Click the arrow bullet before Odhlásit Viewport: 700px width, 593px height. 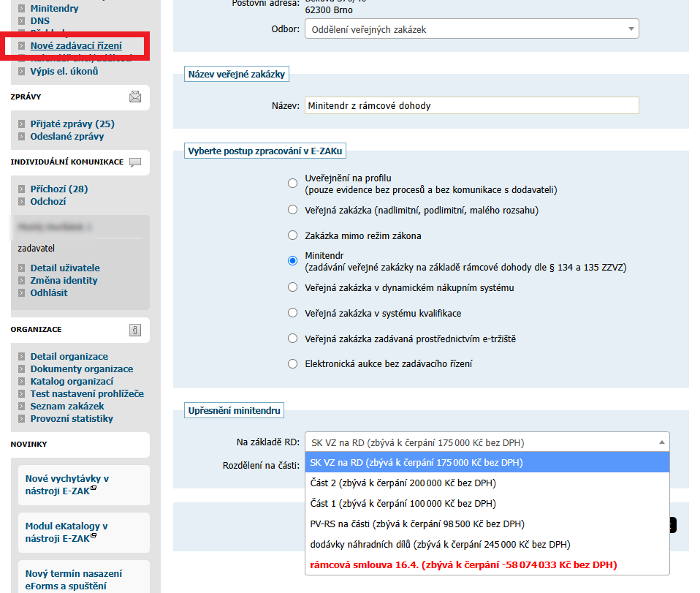pyautogui.click(x=22, y=293)
